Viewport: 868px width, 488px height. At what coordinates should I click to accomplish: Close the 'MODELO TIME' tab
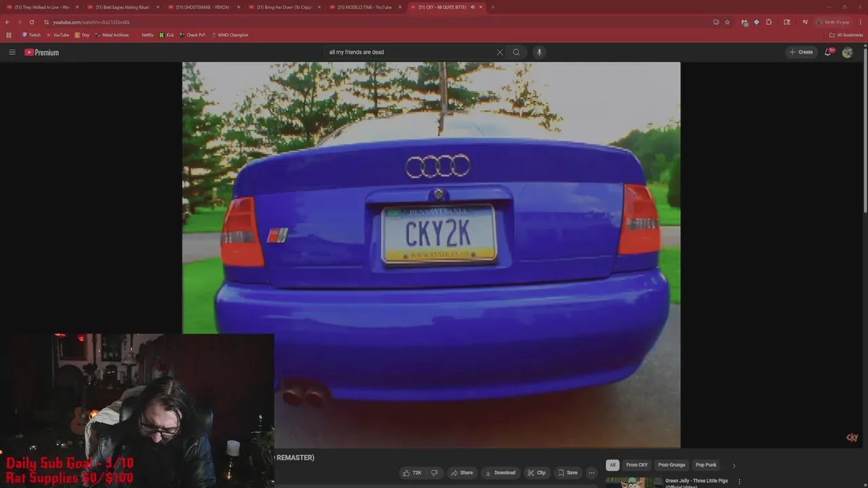[x=400, y=7]
